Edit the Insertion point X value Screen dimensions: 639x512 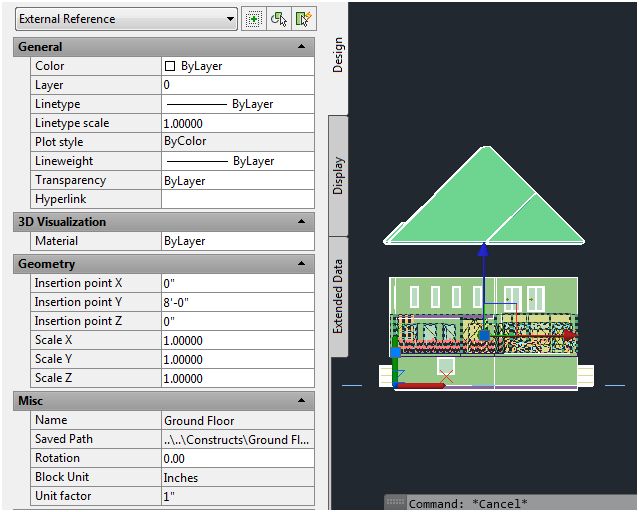(x=238, y=283)
